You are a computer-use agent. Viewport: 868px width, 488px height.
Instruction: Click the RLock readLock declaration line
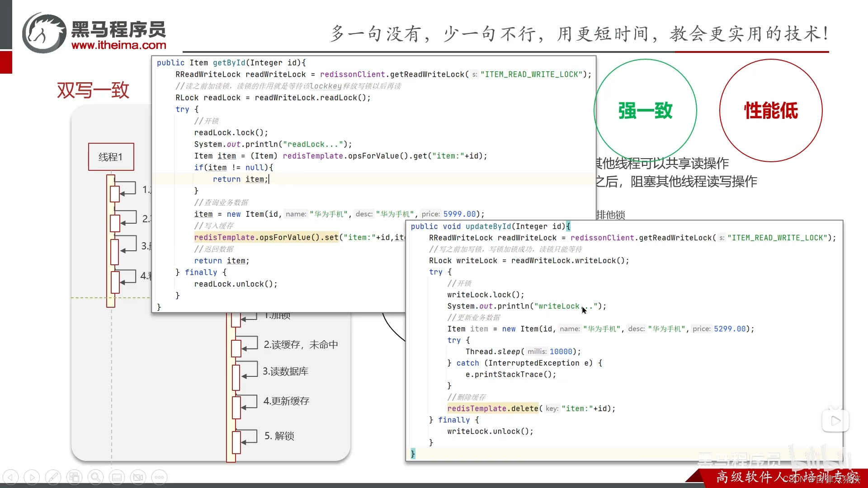click(x=273, y=98)
